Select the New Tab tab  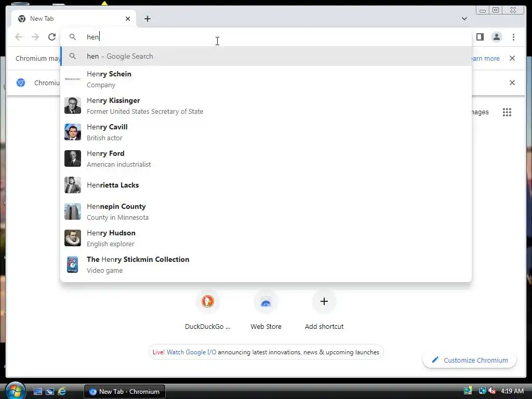point(74,19)
